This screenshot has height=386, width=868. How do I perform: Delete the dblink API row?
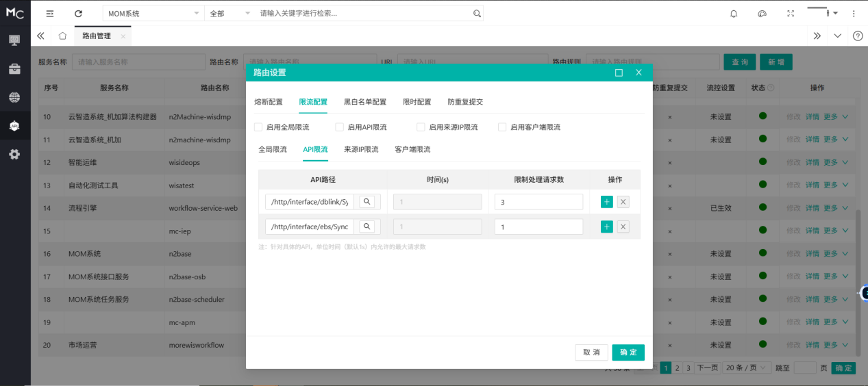tap(623, 201)
